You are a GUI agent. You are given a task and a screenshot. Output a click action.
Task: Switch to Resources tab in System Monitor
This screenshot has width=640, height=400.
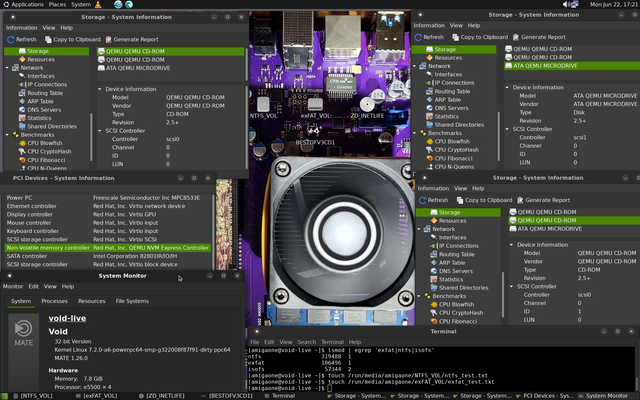point(91,301)
